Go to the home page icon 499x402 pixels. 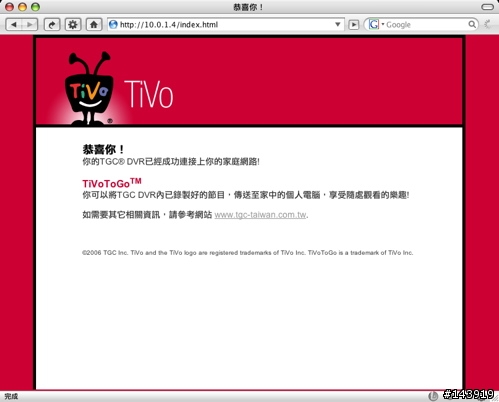[94, 25]
